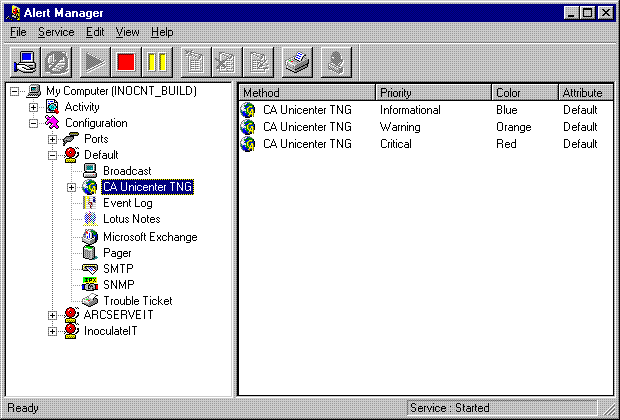The height and width of the screenshot is (420, 620).
Task: Expand the Activity tree node
Action: [34, 107]
